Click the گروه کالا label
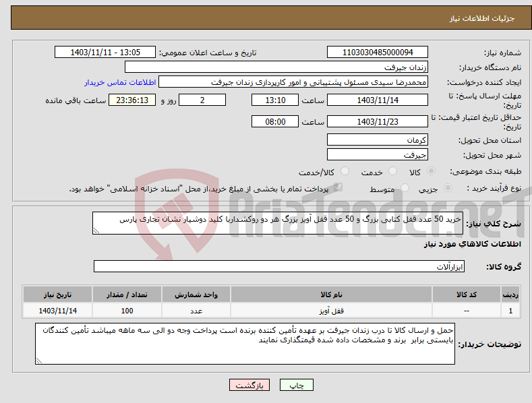The image size is (532, 403). tap(504, 267)
